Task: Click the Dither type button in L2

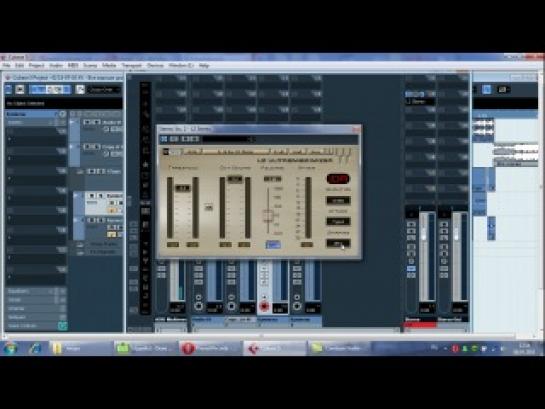Action: pyautogui.click(x=338, y=221)
